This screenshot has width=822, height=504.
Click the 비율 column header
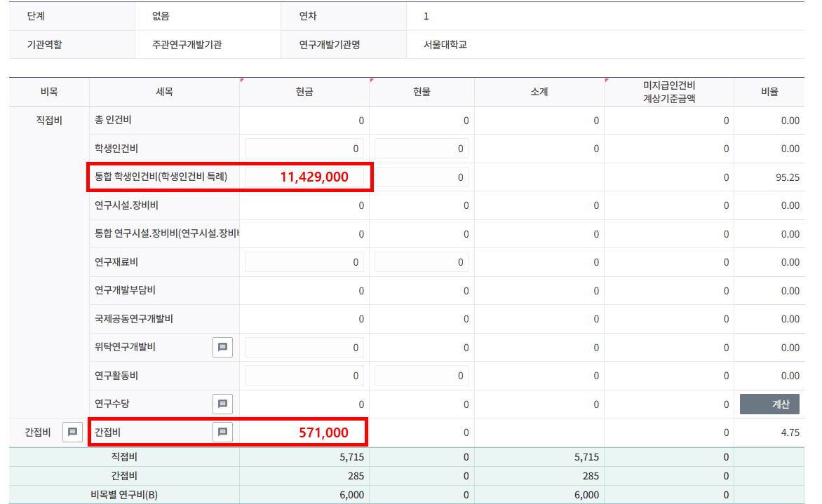point(769,92)
